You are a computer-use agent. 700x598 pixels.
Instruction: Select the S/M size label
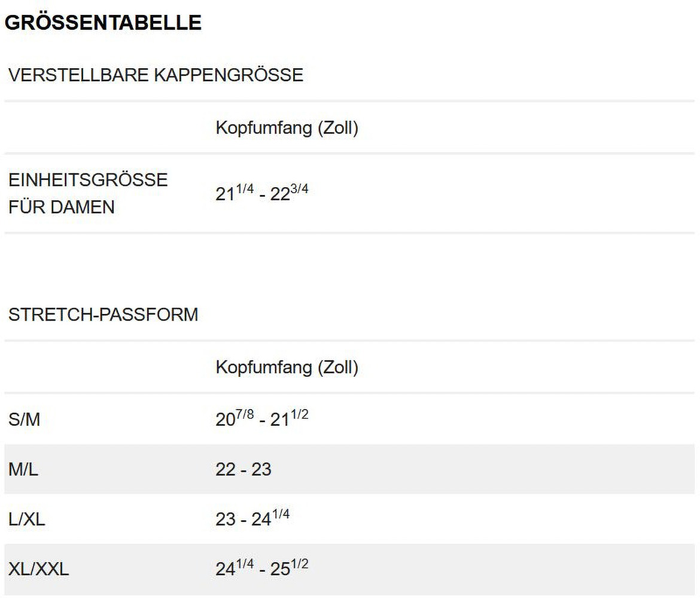pos(24,420)
